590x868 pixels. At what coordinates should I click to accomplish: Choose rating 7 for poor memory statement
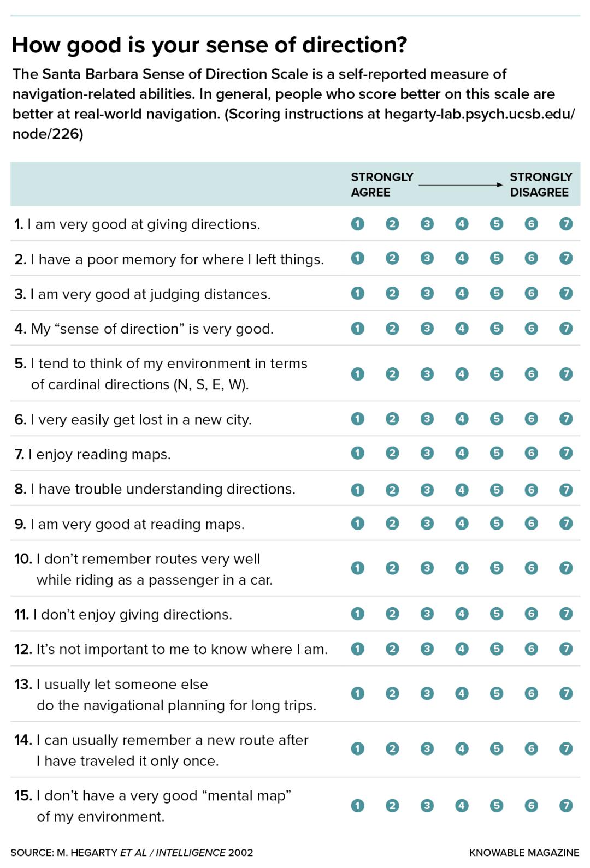pos(566,258)
